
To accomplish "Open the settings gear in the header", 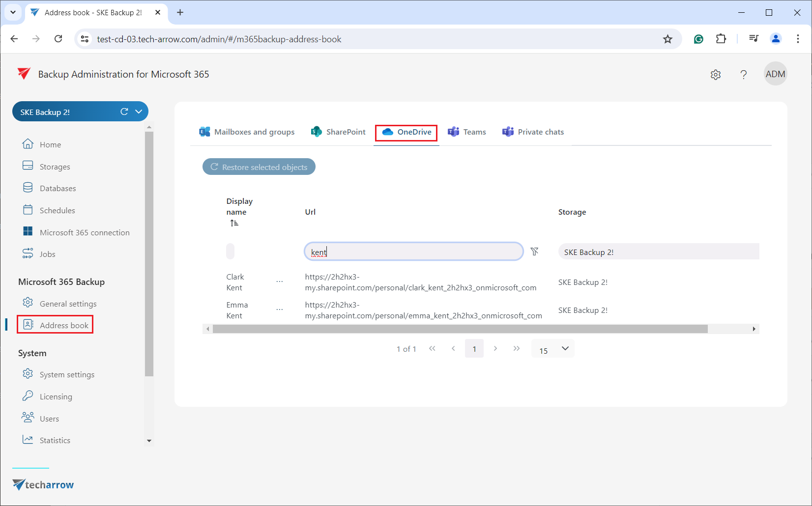I will [715, 75].
